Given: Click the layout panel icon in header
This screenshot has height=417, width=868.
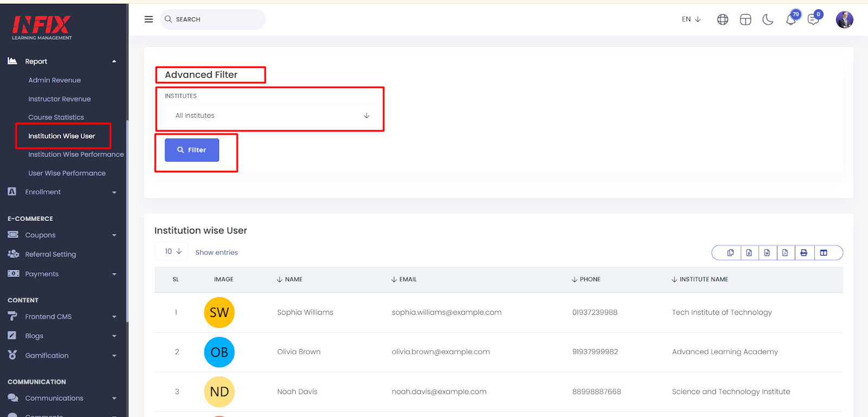Looking at the screenshot, I should [x=745, y=20].
